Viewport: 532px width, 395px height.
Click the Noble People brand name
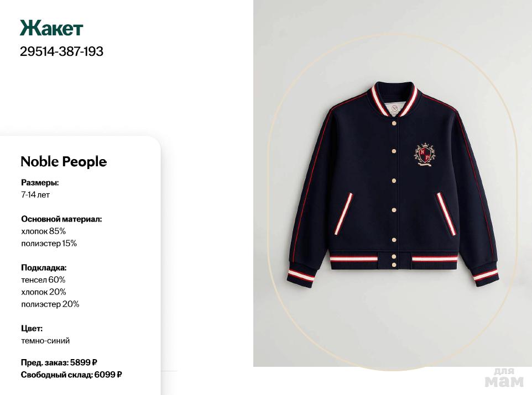[x=64, y=161]
